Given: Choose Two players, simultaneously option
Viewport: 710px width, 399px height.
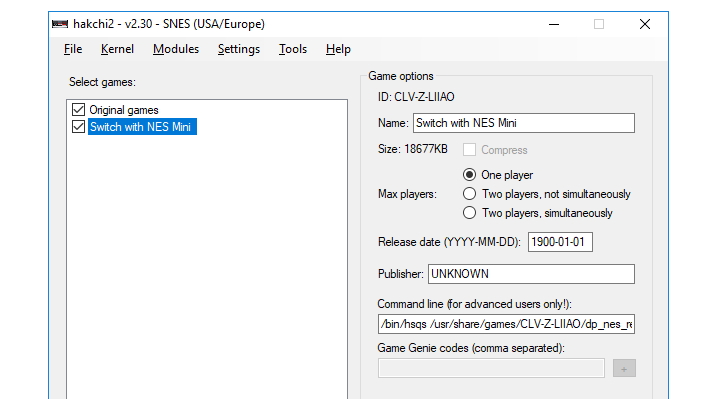Looking at the screenshot, I should pyautogui.click(x=469, y=213).
